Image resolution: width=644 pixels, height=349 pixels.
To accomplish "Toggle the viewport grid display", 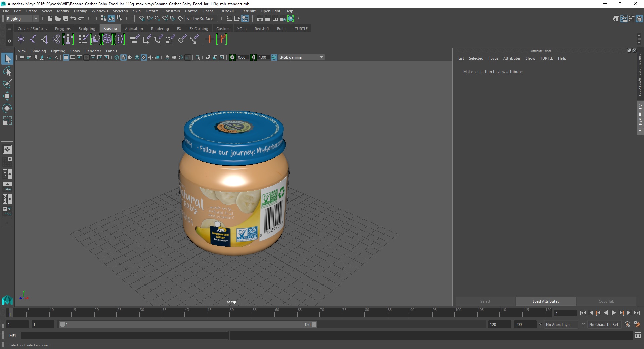I will click(66, 57).
